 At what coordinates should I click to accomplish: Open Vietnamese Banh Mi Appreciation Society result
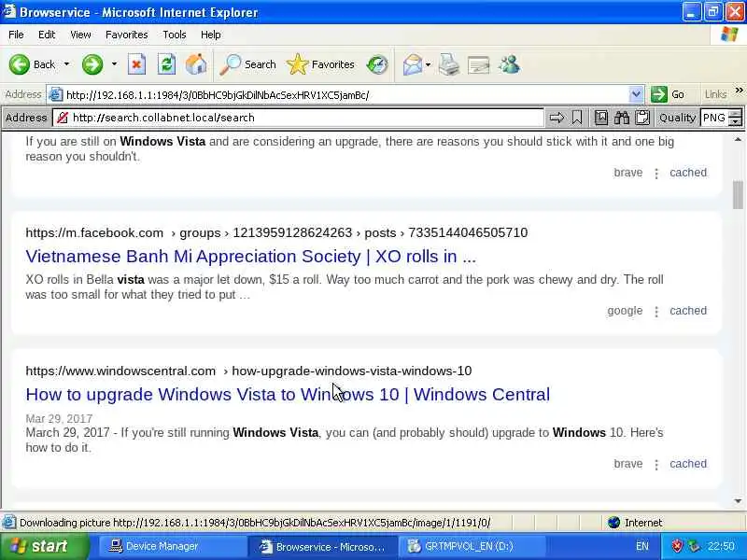tap(250, 256)
